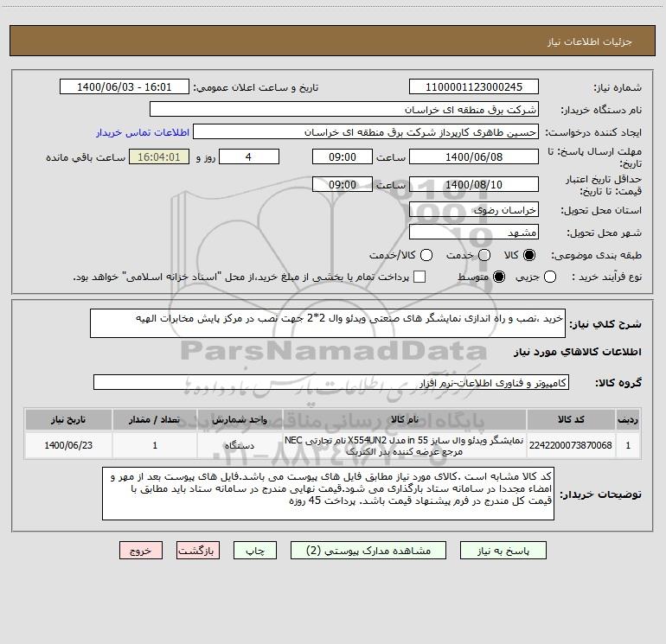Click the response deadline hour field 09:00

[343, 156]
